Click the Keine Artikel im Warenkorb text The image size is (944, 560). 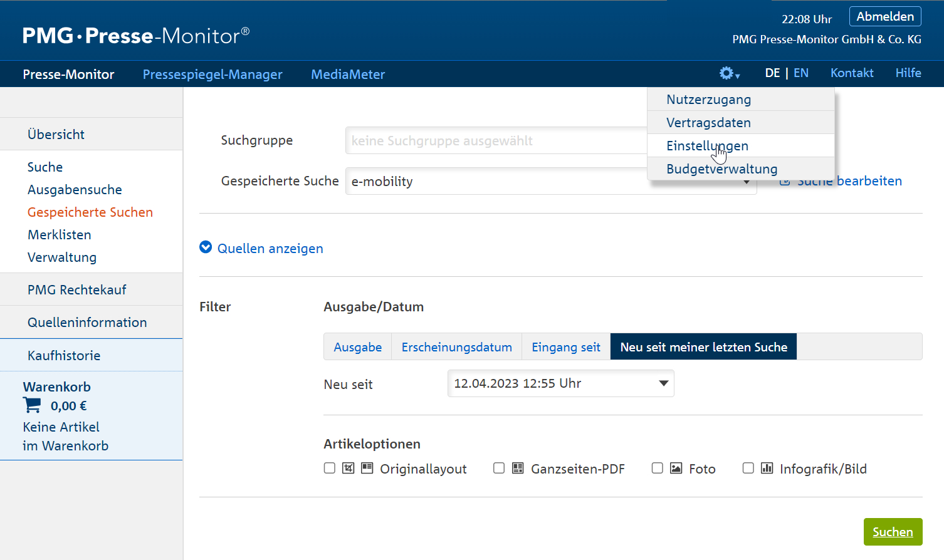point(66,436)
